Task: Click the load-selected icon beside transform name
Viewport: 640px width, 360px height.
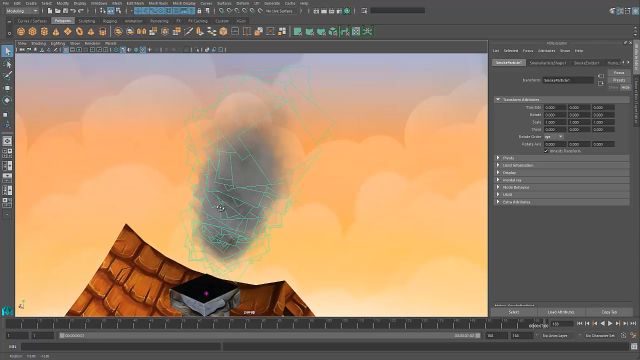Action: click(601, 76)
